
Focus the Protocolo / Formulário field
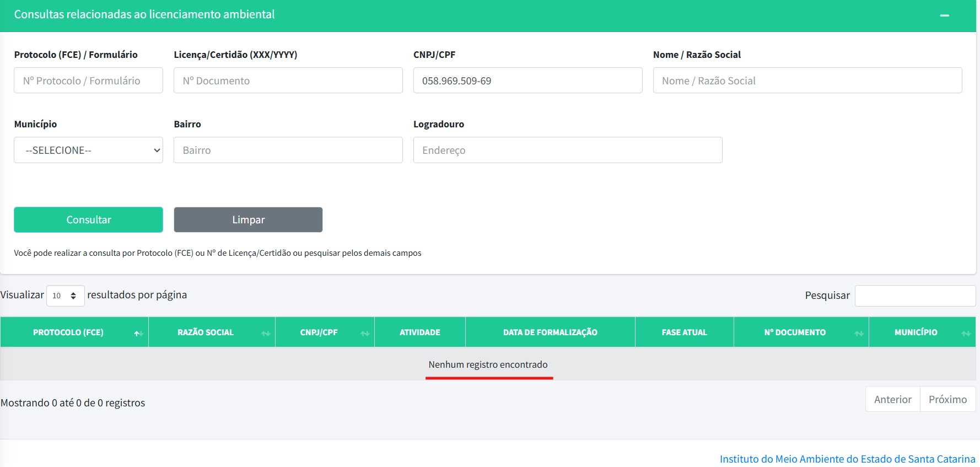pos(88,80)
